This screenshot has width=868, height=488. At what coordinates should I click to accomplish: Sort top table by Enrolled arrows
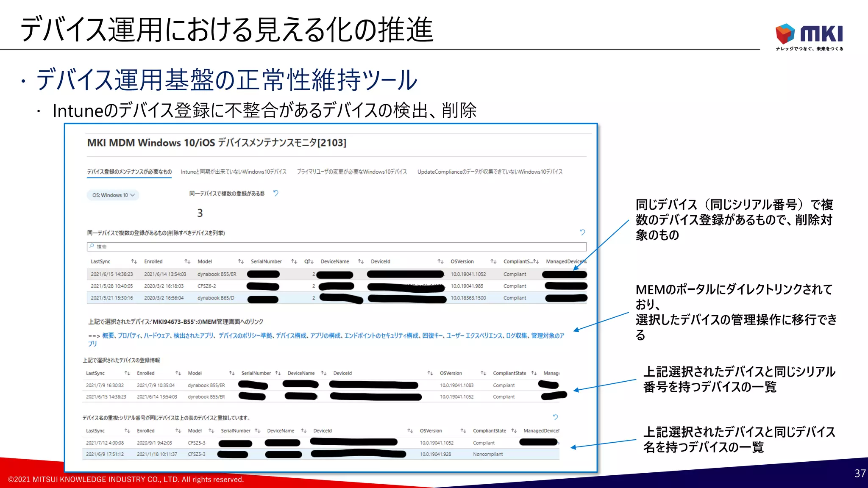coord(187,261)
